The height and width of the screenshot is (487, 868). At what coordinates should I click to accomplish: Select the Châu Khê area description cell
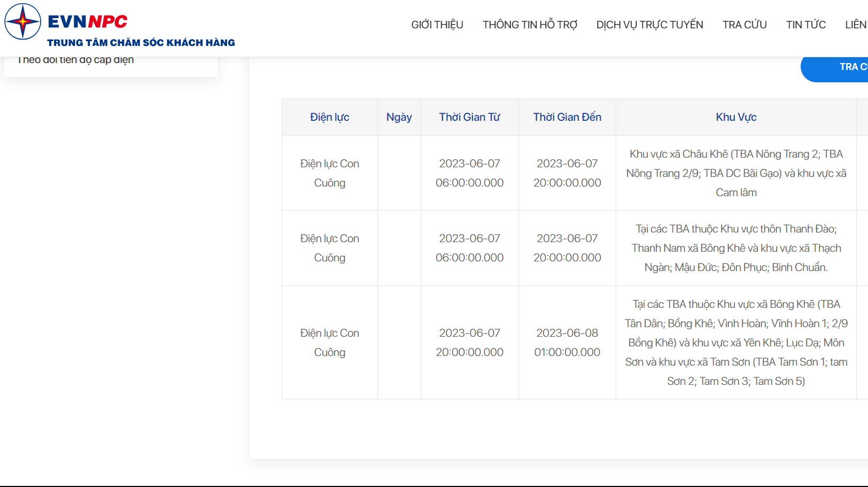(735, 173)
